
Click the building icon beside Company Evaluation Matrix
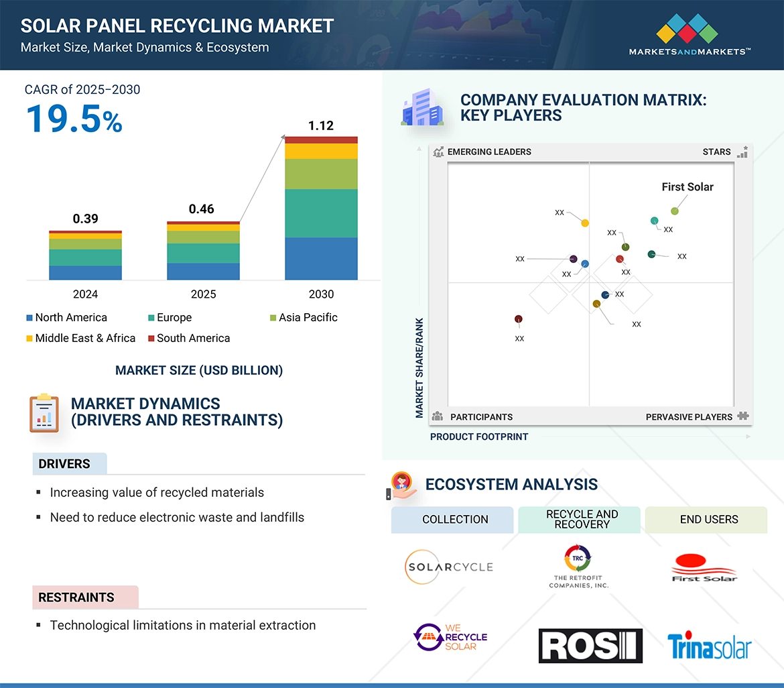[x=421, y=109]
